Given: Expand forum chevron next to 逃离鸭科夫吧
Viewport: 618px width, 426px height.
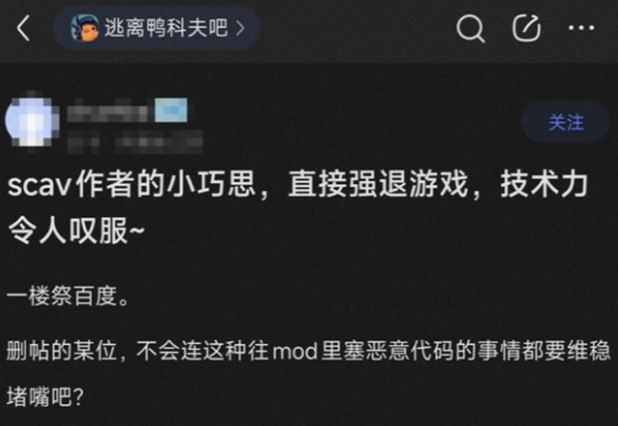Looking at the screenshot, I should (x=240, y=28).
